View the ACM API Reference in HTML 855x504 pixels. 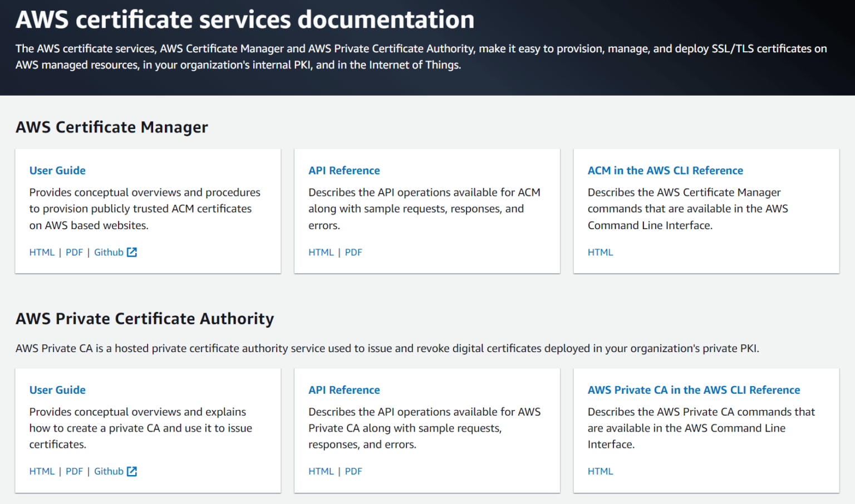[321, 252]
